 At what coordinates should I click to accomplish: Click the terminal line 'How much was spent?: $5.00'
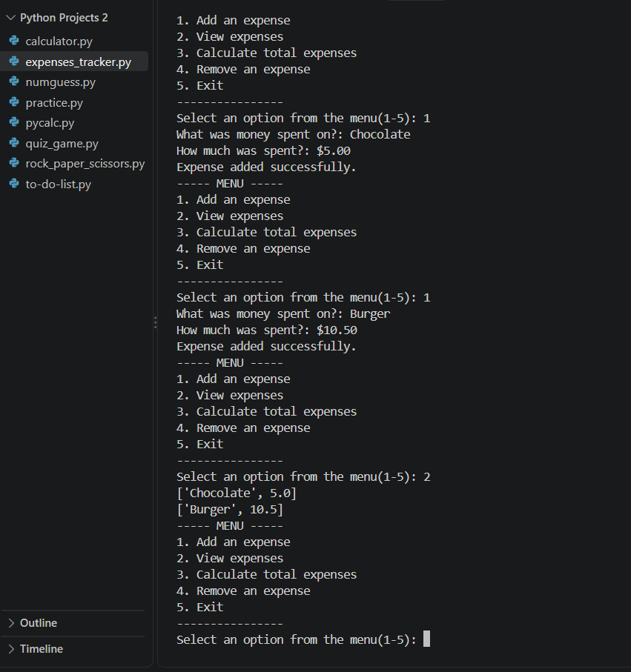(263, 151)
